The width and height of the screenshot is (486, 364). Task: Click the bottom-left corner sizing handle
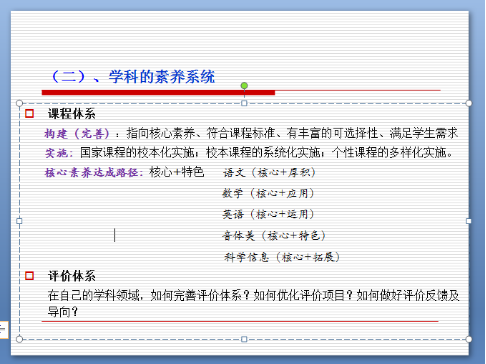tap(19, 339)
